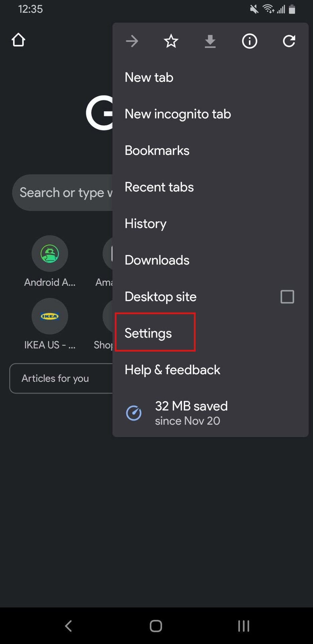Open Bookmarks from the menu
Viewport: 313px width, 644px height.
[157, 151]
